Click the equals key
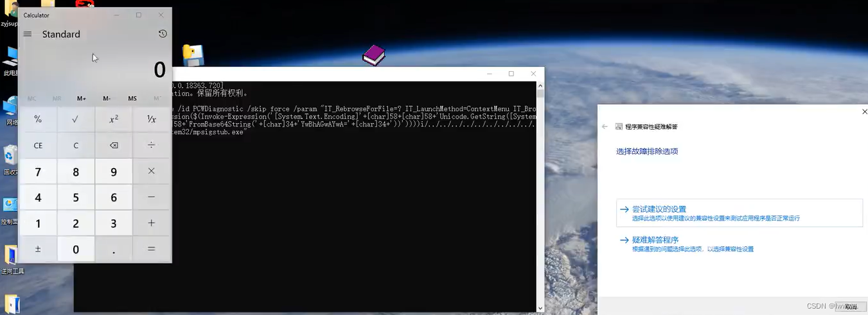This screenshot has width=868, height=315. pyautogui.click(x=152, y=249)
